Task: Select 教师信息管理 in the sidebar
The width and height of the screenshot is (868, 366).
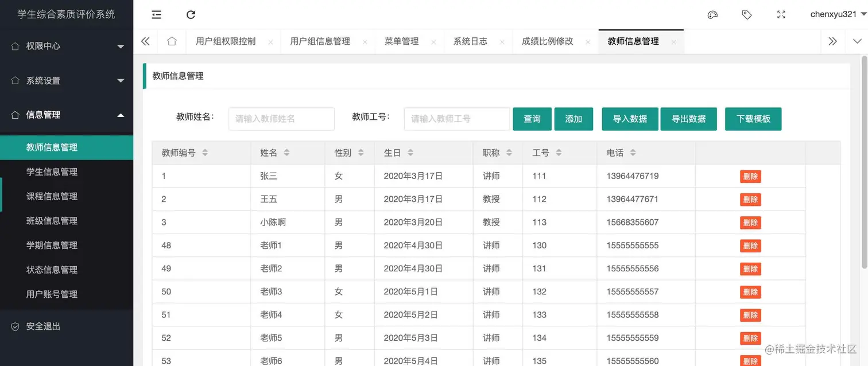Action: (67, 147)
